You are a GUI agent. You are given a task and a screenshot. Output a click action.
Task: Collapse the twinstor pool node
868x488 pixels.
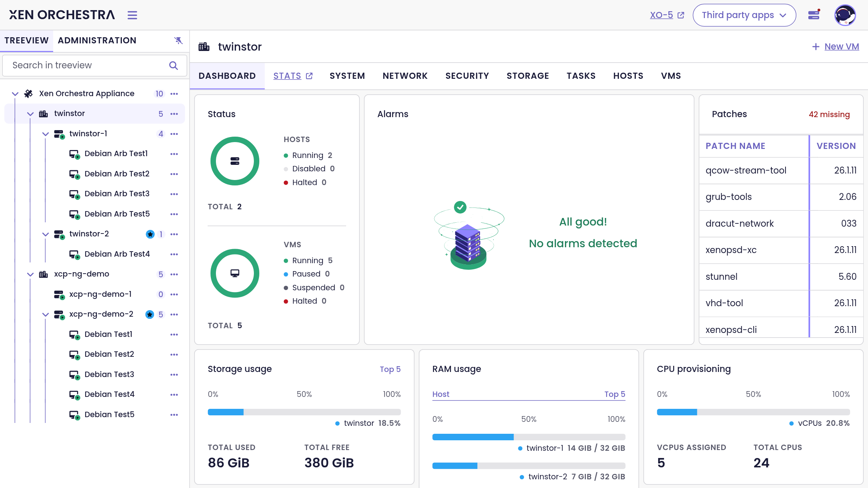(30, 114)
